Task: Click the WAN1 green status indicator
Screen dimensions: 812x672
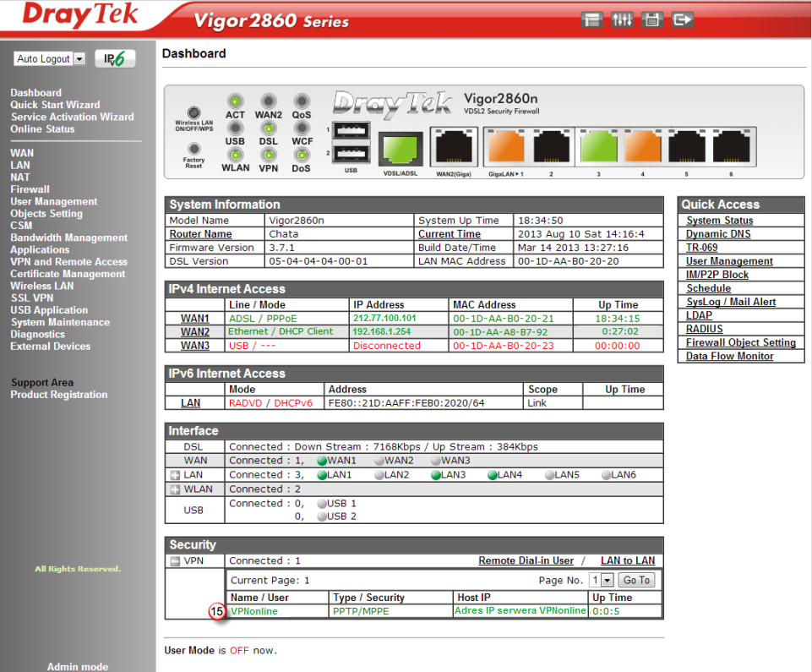Action: pyautogui.click(x=322, y=461)
